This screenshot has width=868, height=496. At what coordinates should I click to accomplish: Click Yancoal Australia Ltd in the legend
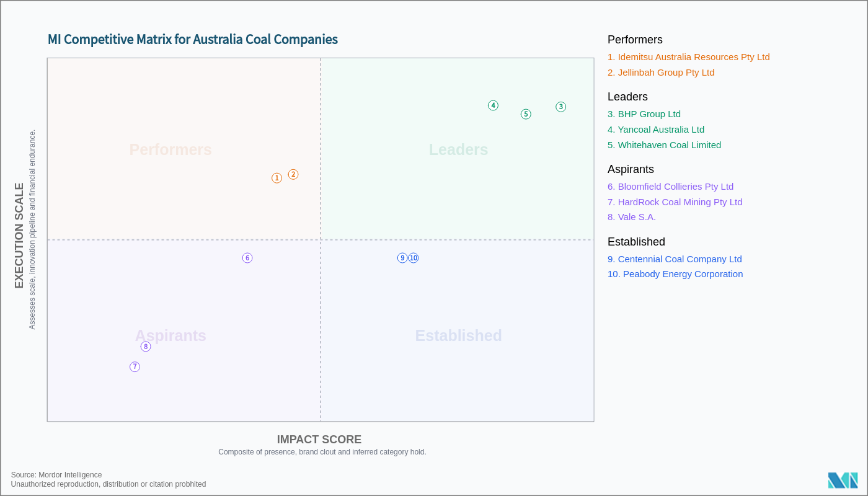[x=655, y=130]
